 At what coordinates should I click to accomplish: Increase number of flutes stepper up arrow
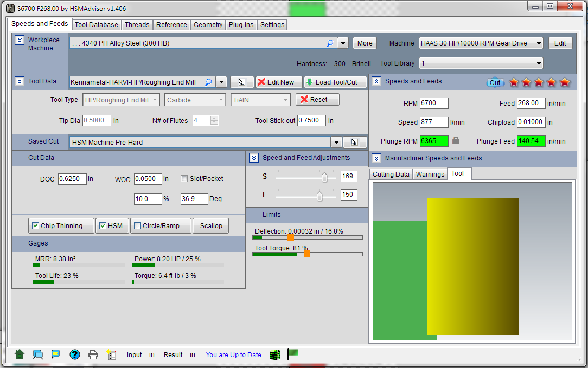tap(214, 118)
